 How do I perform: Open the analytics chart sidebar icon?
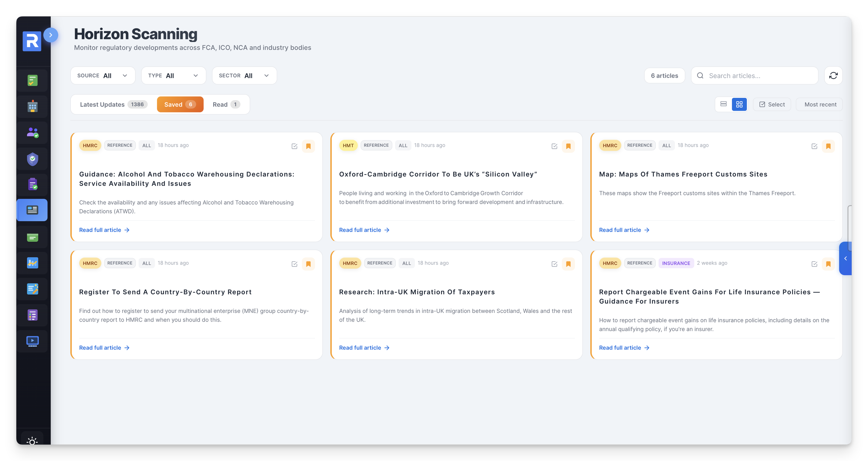pos(32,263)
